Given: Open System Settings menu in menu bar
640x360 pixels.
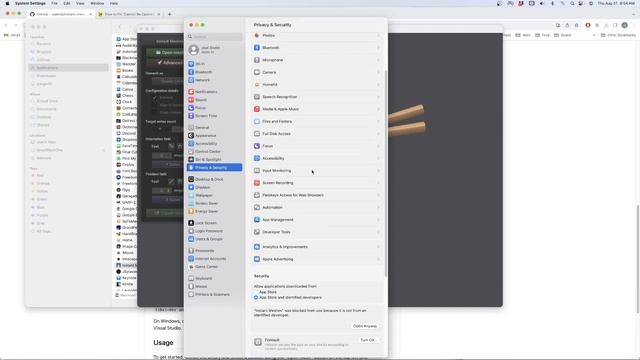Looking at the screenshot, I should click(x=30, y=3).
